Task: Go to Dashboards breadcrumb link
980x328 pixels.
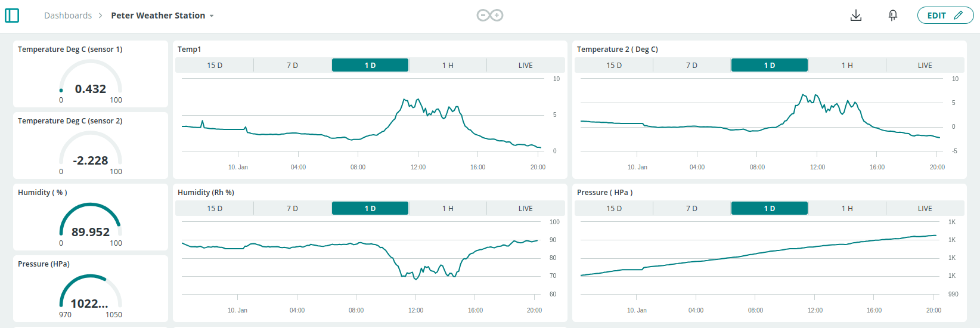Action: pyautogui.click(x=68, y=16)
